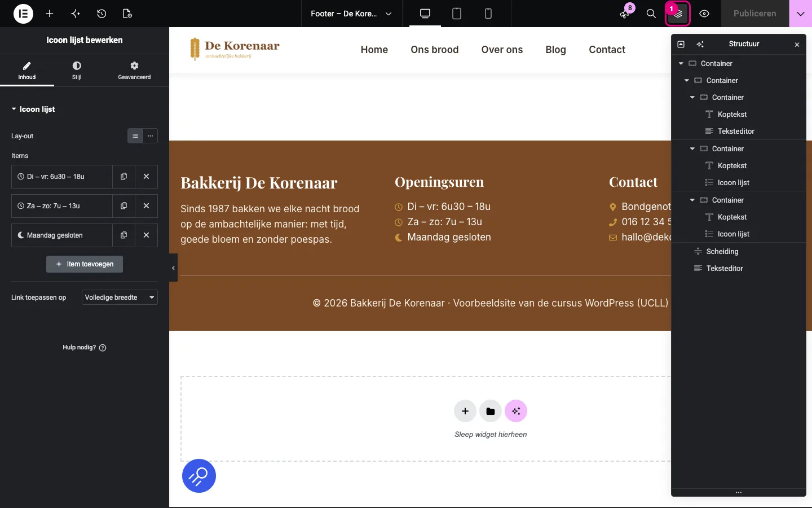This screenshot has height=508, width=812.
Task: Duplicate the 'Di – vr: 6u30 – 18u' item
Action: click(x=123, y=177)
